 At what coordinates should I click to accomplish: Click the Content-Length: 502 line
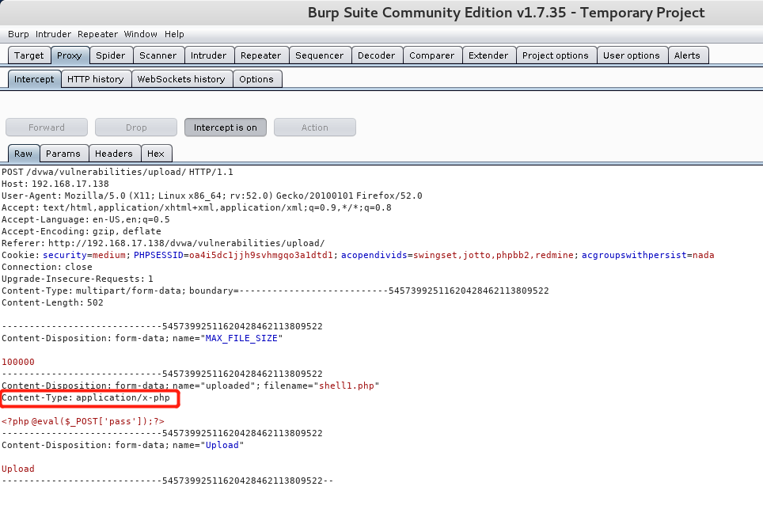tap(52, 302)
